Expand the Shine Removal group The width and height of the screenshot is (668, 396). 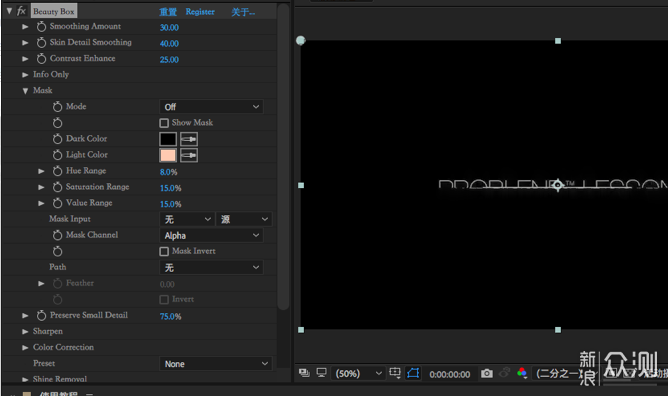coord(25,379)
